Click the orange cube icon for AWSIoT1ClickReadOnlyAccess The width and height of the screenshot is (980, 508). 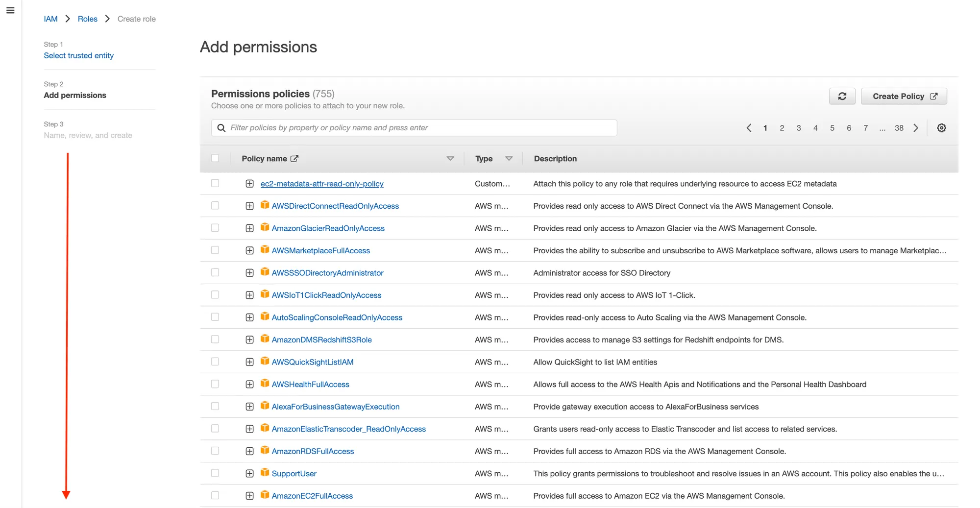[x=265, y=294]
